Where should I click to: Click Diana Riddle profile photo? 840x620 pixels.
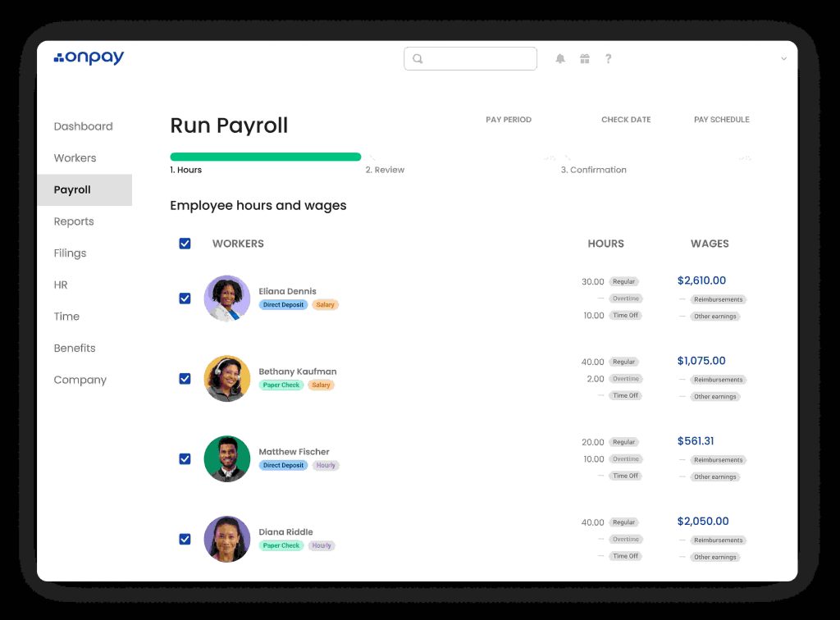pos(227,539)
